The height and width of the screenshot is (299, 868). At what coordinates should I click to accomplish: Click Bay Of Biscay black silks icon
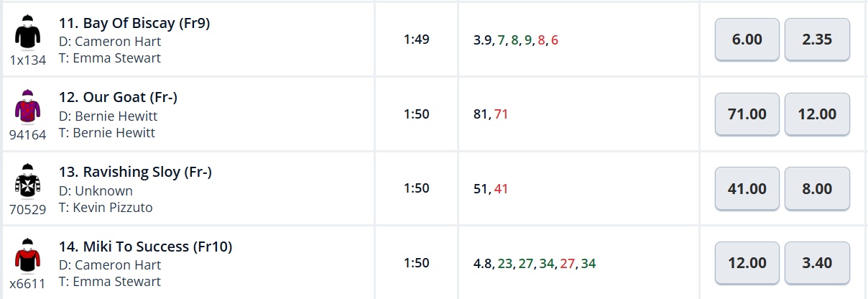(27, 32)
